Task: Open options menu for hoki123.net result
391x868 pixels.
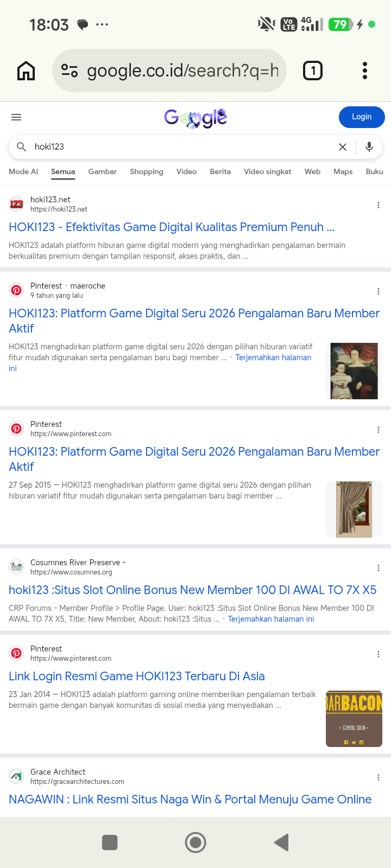Action: click(379, 205)
